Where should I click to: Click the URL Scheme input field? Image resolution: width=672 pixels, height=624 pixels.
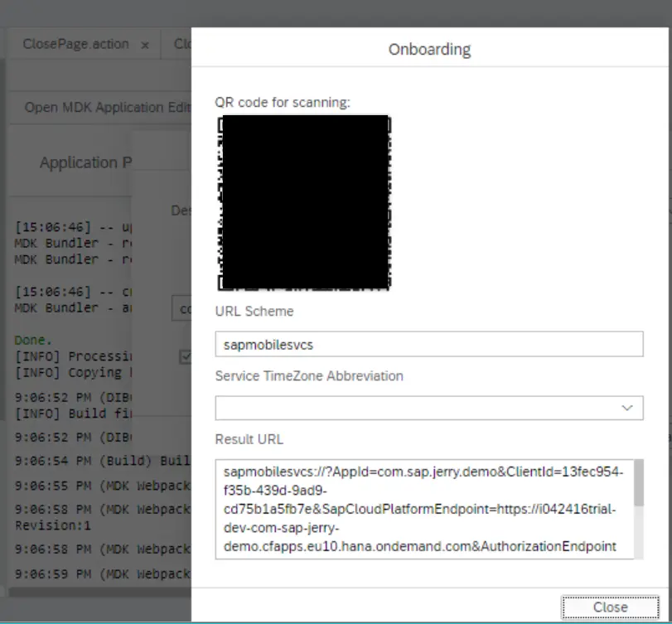pos(429,344)
